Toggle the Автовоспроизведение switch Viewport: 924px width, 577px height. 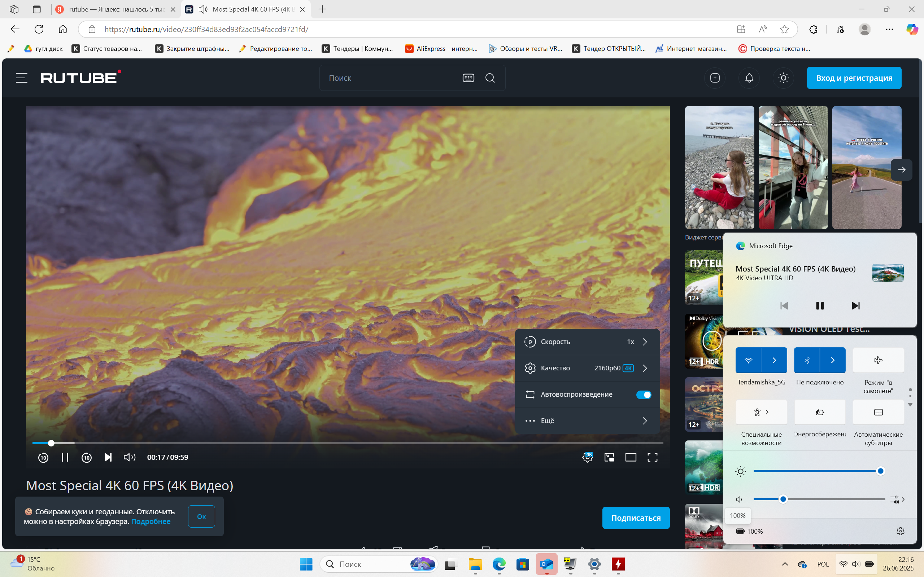pyautogui.click(x=643, y=395)
